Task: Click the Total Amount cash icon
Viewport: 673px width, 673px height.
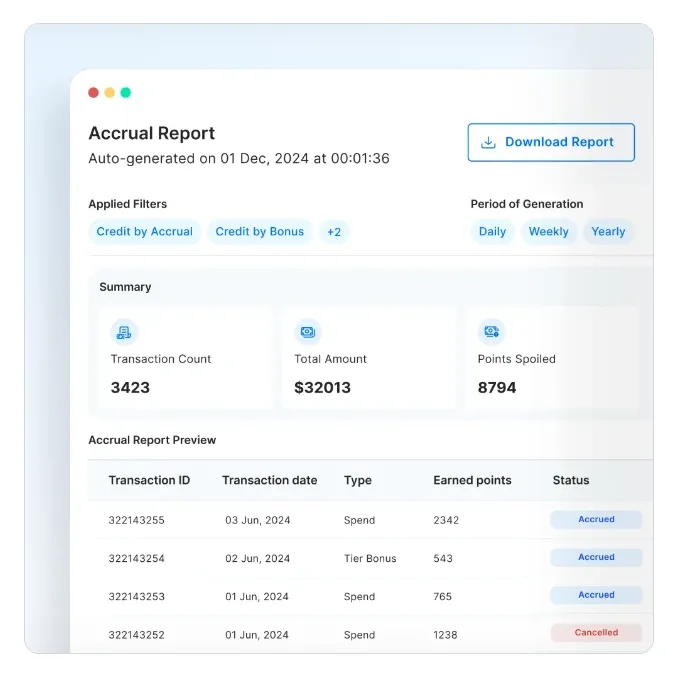Action: [x=308, y=332]
